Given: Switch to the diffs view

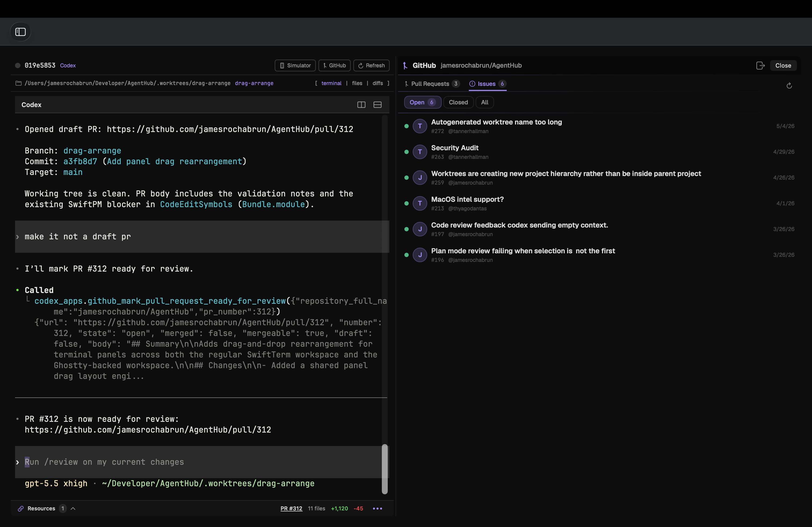Looking at the screenshot, I should [x=377, y=83].
